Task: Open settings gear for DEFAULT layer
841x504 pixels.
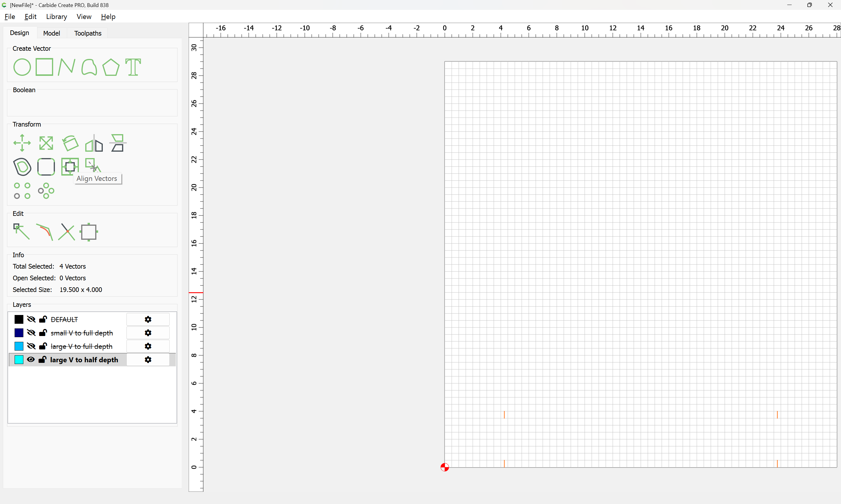Action: [148, 319]
